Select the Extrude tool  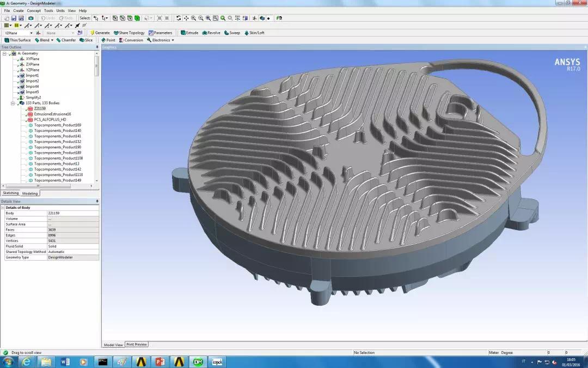[x=189, y=33]
